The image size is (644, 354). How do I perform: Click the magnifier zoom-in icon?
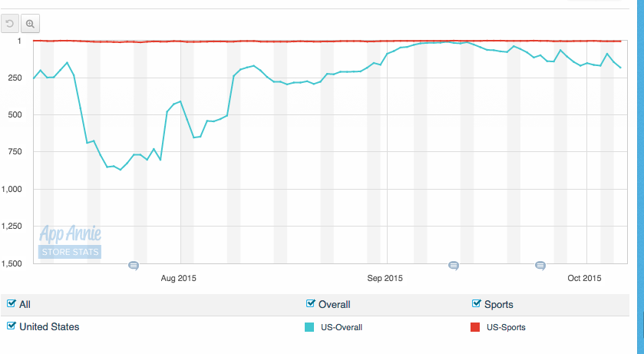click(31, 24)
